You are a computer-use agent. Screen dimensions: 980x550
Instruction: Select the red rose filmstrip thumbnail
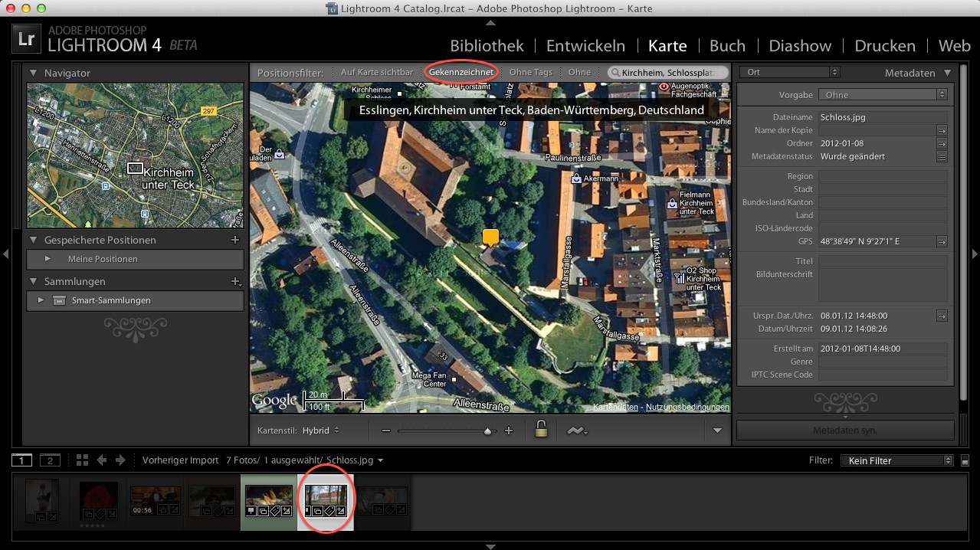coord(99,502)
